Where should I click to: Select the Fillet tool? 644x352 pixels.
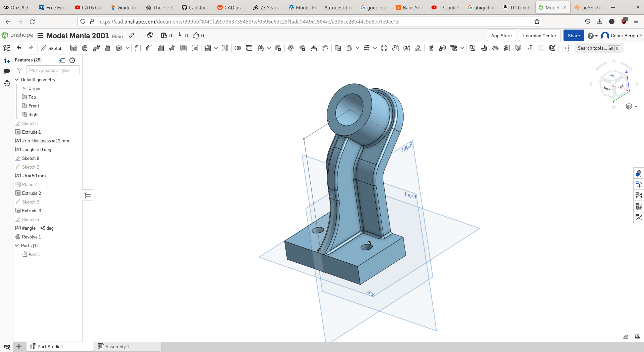tap(138, 48)
